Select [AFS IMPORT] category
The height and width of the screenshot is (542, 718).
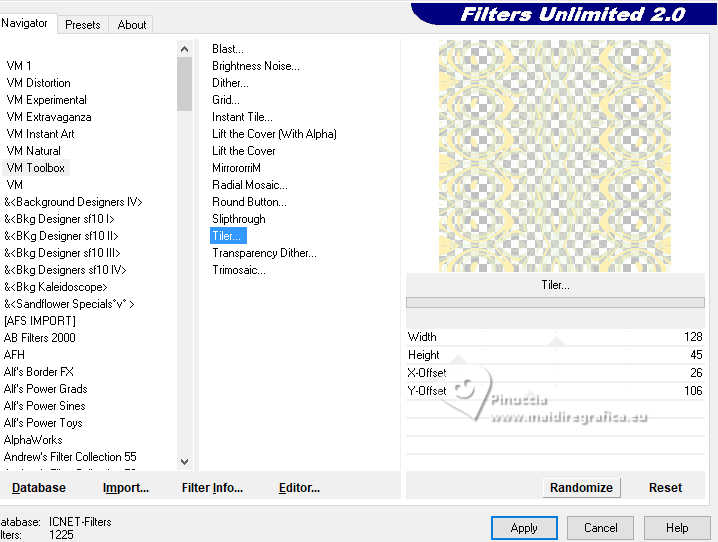click(40, 320)
